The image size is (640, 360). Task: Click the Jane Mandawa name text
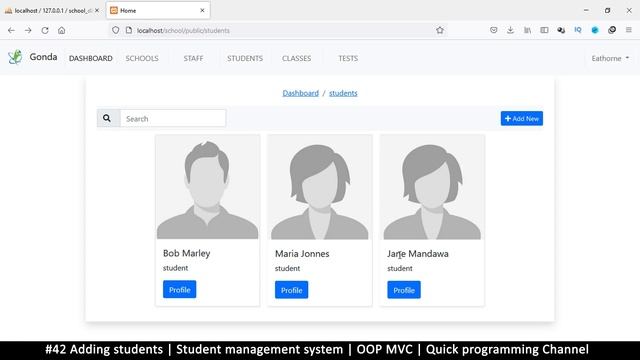(418, 253)
